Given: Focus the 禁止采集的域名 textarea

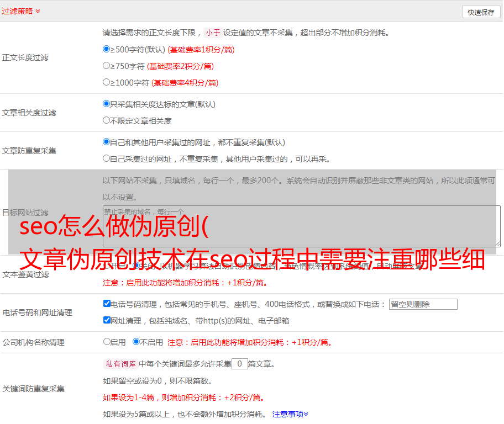Looking at the screenshot, I should pos(302,226).
